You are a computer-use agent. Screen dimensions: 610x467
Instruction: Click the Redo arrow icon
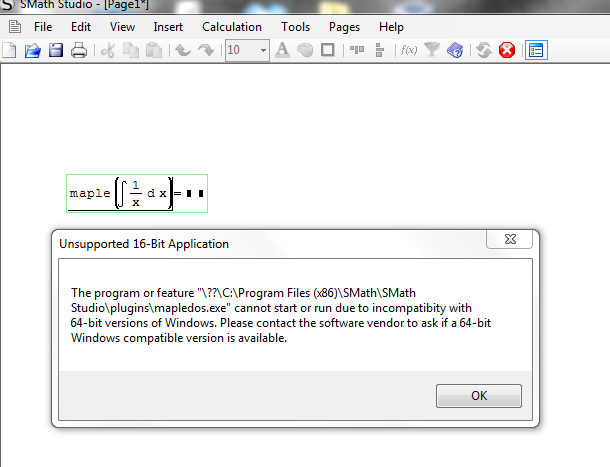pos(206,50)
